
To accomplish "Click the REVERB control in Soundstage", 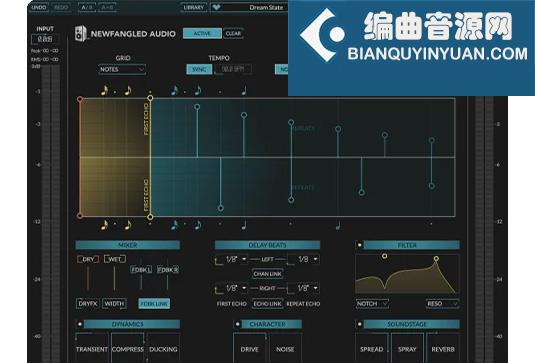I will [443, 349].
